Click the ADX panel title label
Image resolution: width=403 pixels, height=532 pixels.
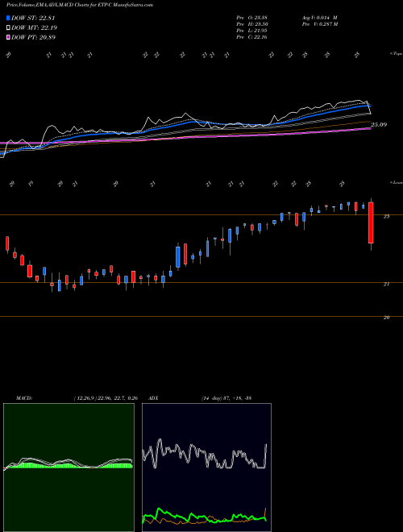point(154,398)
